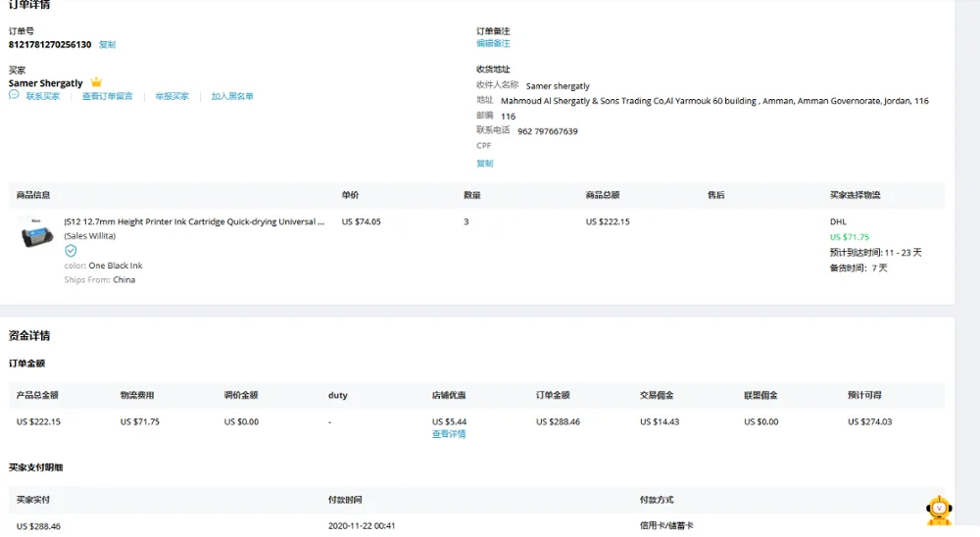Click unit price US $74.05
Screen dimensions: 980x537
point(362,221)
